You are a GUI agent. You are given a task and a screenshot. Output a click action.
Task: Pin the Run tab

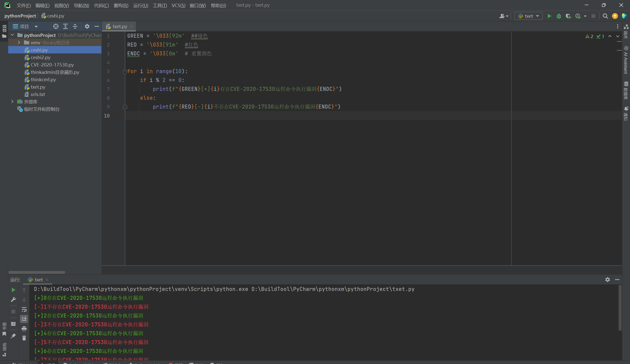pyautogui.click(x=14, y=336)
